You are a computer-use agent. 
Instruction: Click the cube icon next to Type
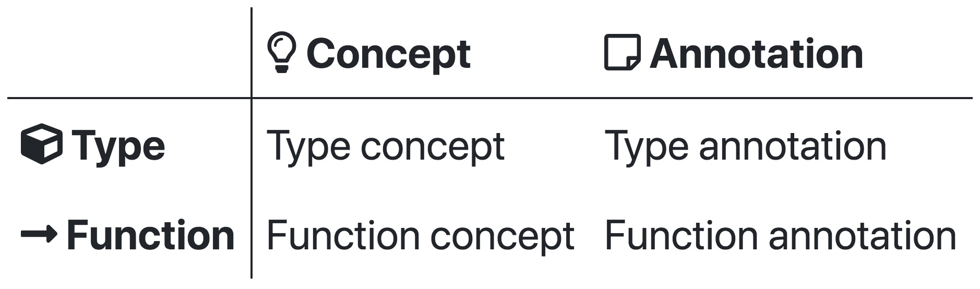point(42,144)
